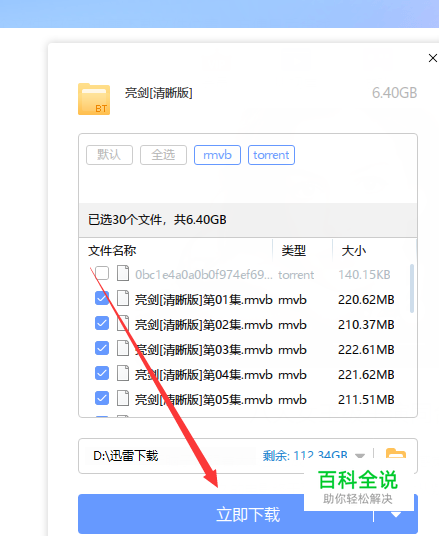Close the download dialog with X
The width and height of the screenshot is (439, 536).
[x=433, y=58]
